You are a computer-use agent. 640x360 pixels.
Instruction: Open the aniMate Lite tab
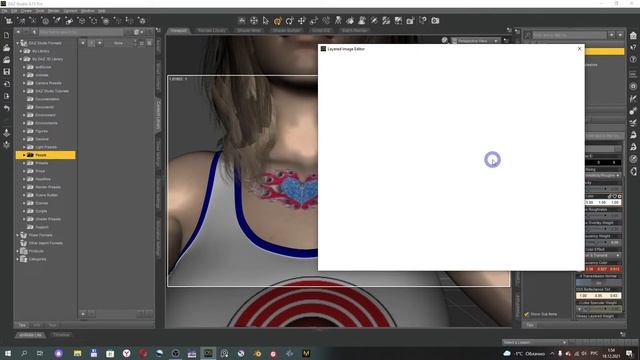(31, 335)
